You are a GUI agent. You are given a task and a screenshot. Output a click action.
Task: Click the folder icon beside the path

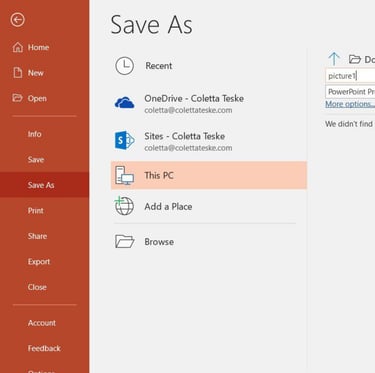click(355, 59)
